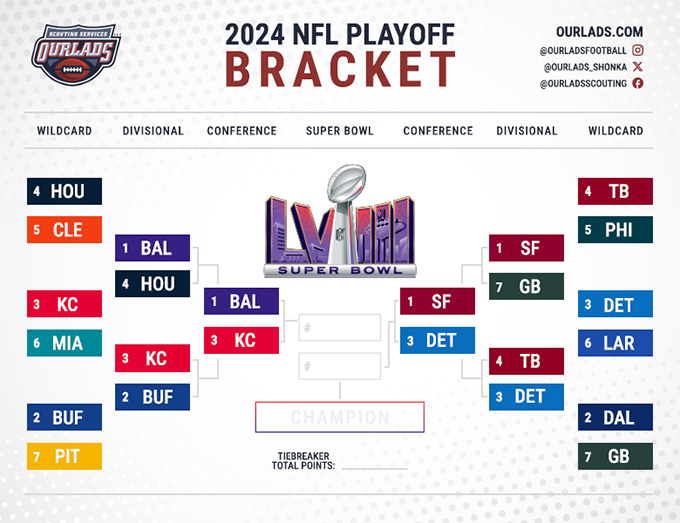Choose the DAL wildcard team box
The width and height of the screenshot is (680, 523).
click(615, 418)
